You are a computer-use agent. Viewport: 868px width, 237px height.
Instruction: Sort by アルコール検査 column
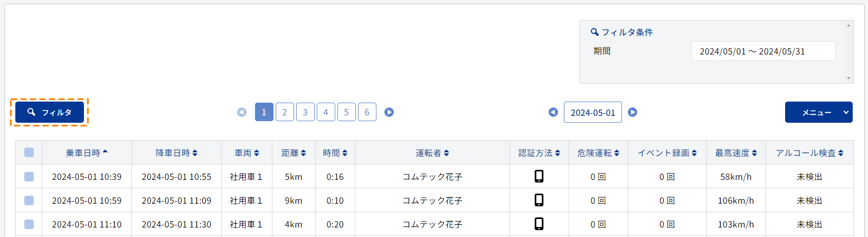point(809,153)
